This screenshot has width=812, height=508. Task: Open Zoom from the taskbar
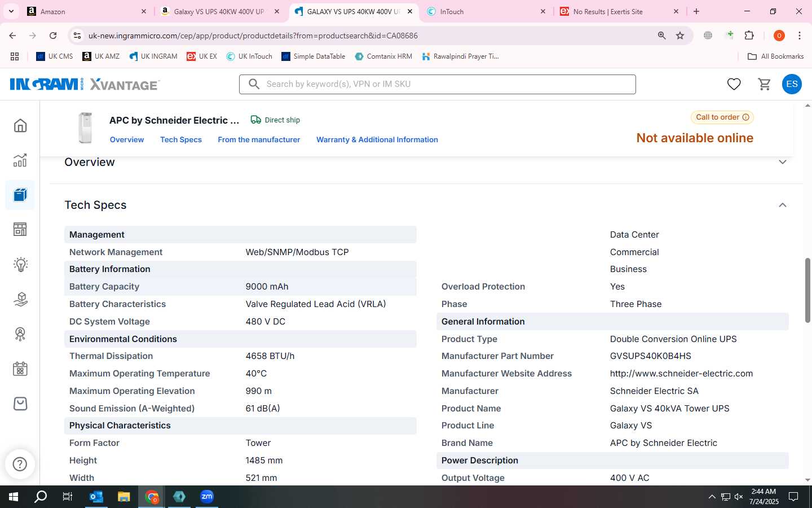(x=207, y=497)
